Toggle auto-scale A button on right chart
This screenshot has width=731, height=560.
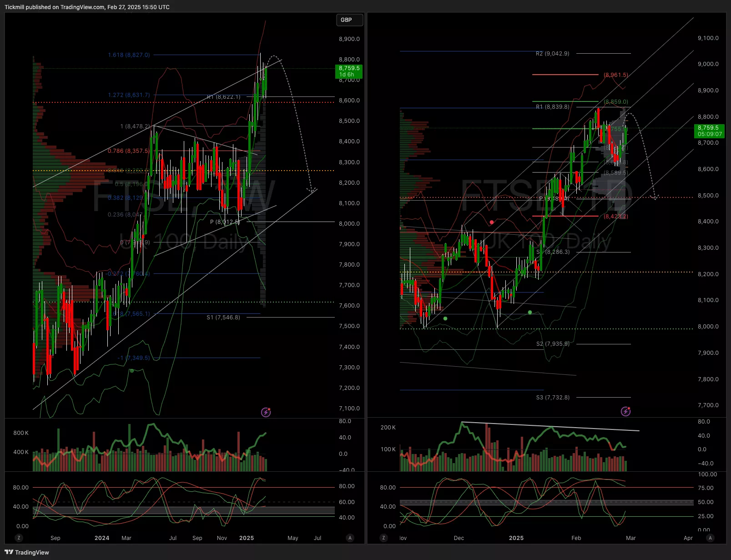click(x=710, y=538)
